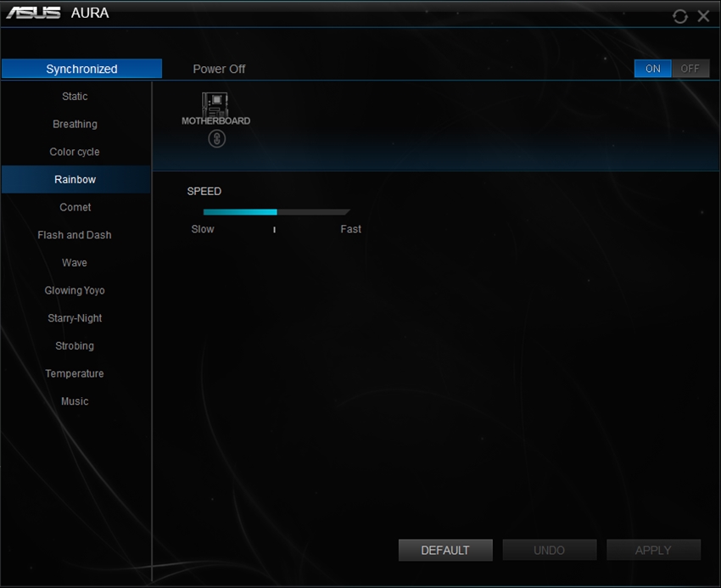Switch lighting OFF
This screenshot has height=588, width=721.
690,69
